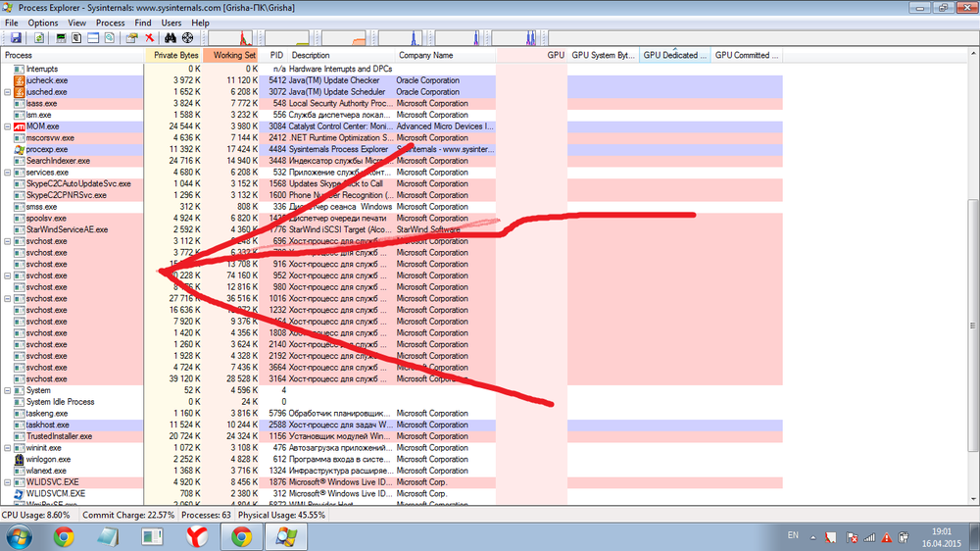Toggle Show Lower Pane toolbar icon
This screenshot has width=980, height=551.
click(x=93, y=38)
